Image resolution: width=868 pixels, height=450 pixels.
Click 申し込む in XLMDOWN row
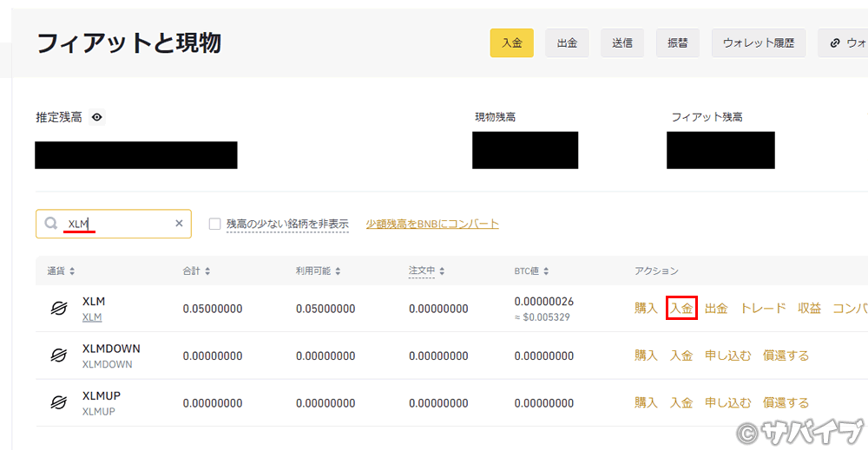click(x=728, y=355)
